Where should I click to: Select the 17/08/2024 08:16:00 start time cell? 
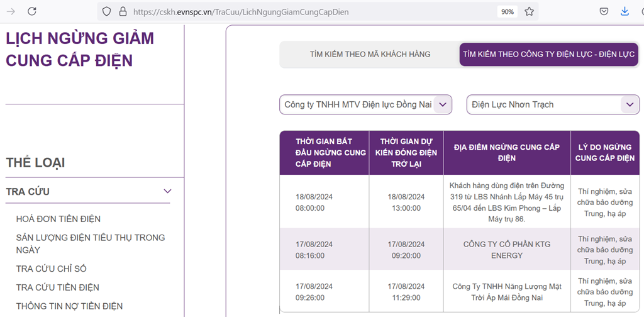(325, 250)
